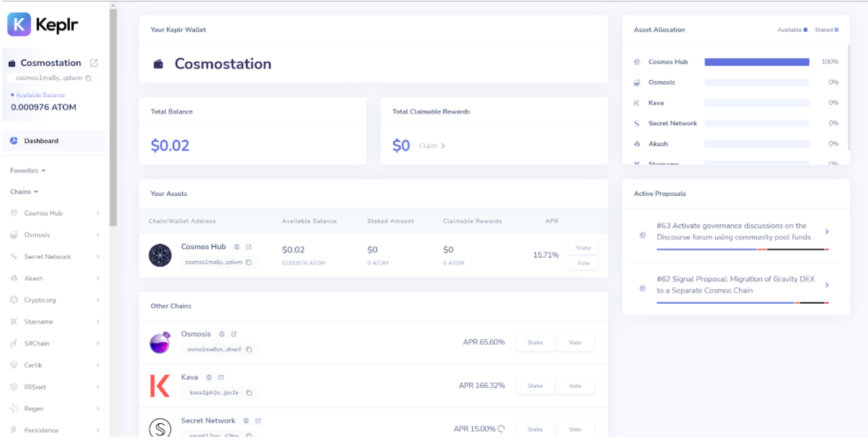This screenshot has width=868, height=444.
Task: Click the Kava logo in Other Chains
Action: [x=160, y=386]
